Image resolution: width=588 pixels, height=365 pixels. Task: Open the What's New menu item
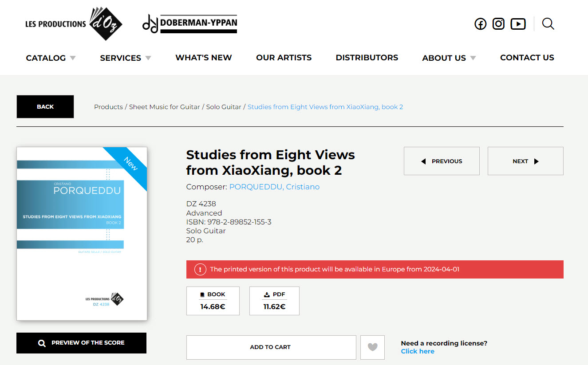coord(204,58)
